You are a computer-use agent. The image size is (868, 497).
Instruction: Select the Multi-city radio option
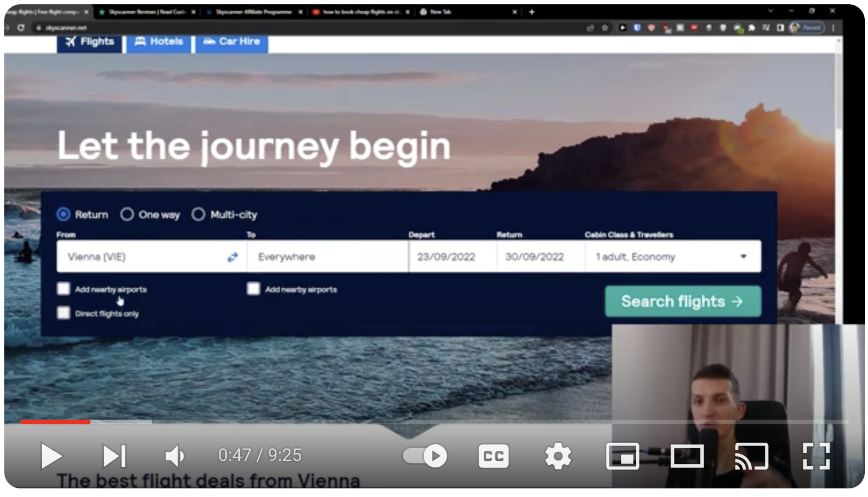tap(198, 215)
